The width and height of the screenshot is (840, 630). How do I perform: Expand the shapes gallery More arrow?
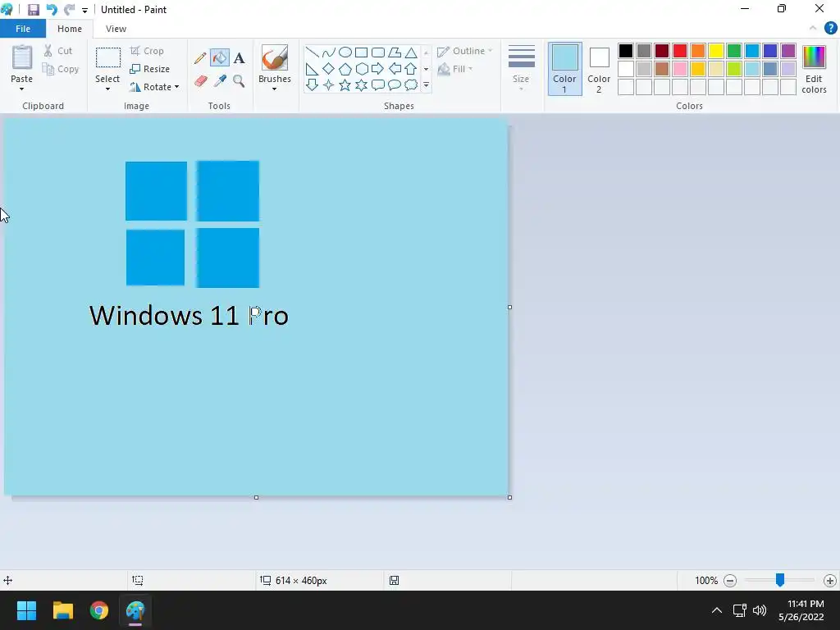coord(427,85)
